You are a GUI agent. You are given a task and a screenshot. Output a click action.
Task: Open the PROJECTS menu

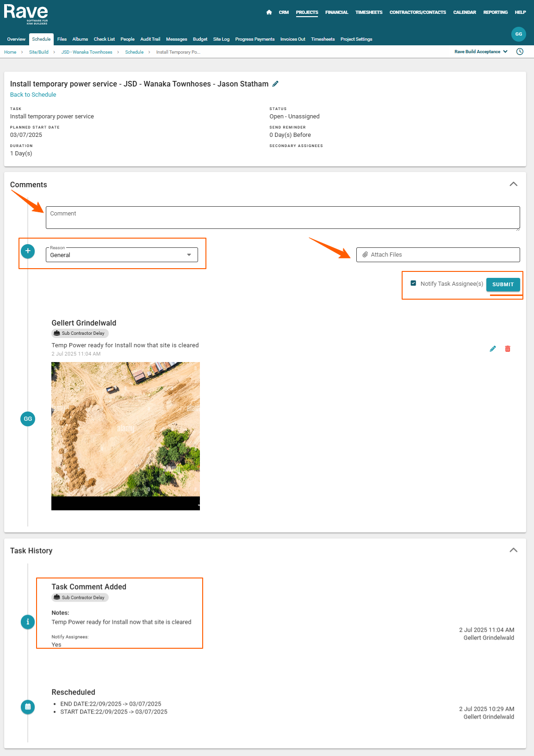coord(307,12)
